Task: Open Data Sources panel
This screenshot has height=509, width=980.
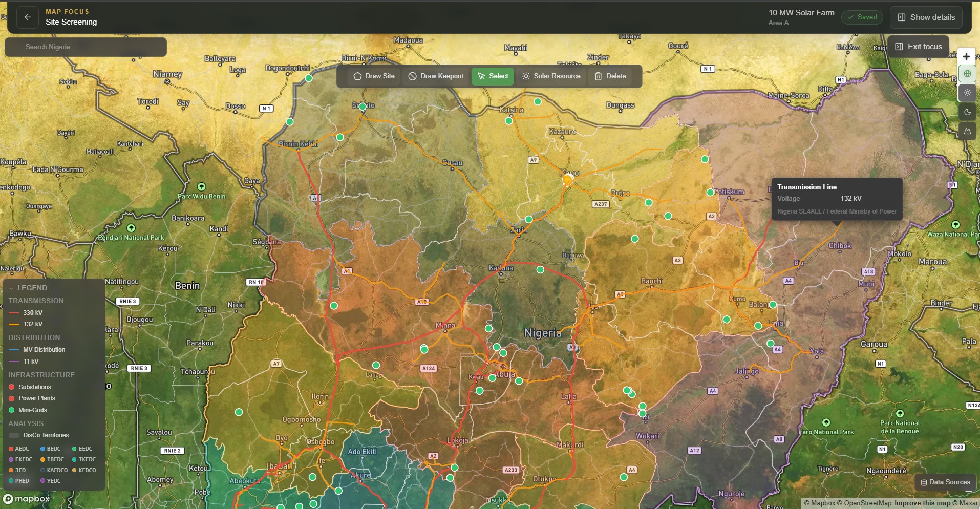Action: (x=946, y=482)
